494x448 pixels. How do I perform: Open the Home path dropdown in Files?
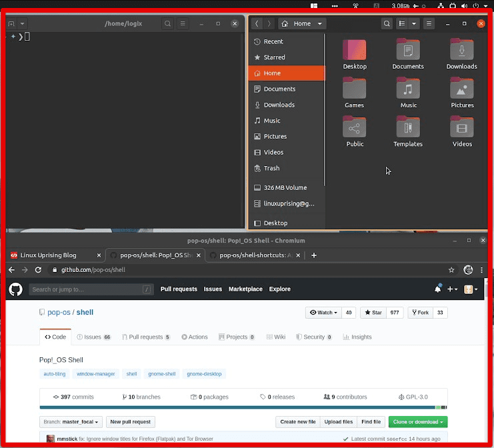tap(302, 23)
